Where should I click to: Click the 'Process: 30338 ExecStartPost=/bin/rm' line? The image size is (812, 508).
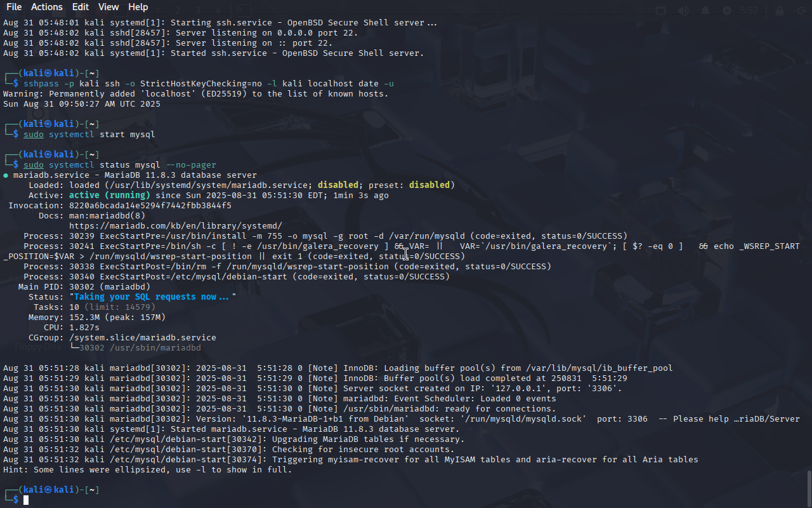pos(287,267)
